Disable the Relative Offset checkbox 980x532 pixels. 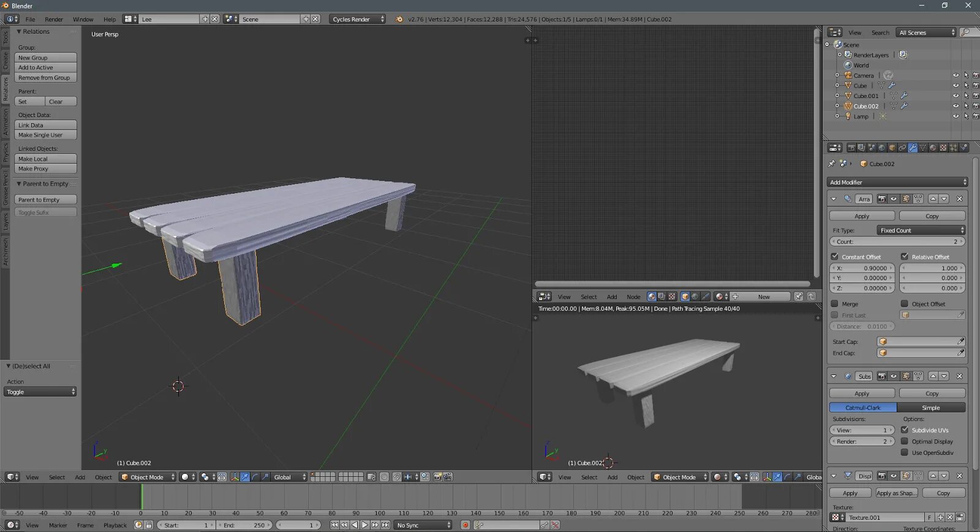[905, 256]
